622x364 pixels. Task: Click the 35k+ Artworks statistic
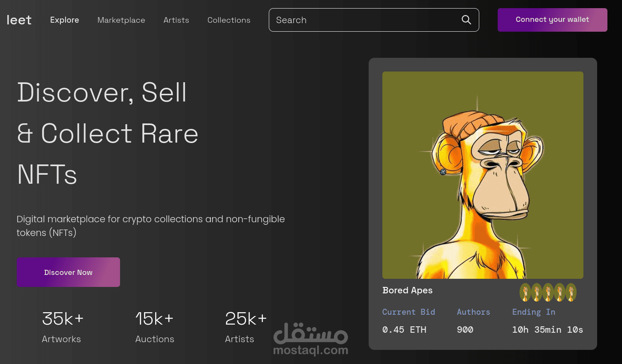(63, 327)
